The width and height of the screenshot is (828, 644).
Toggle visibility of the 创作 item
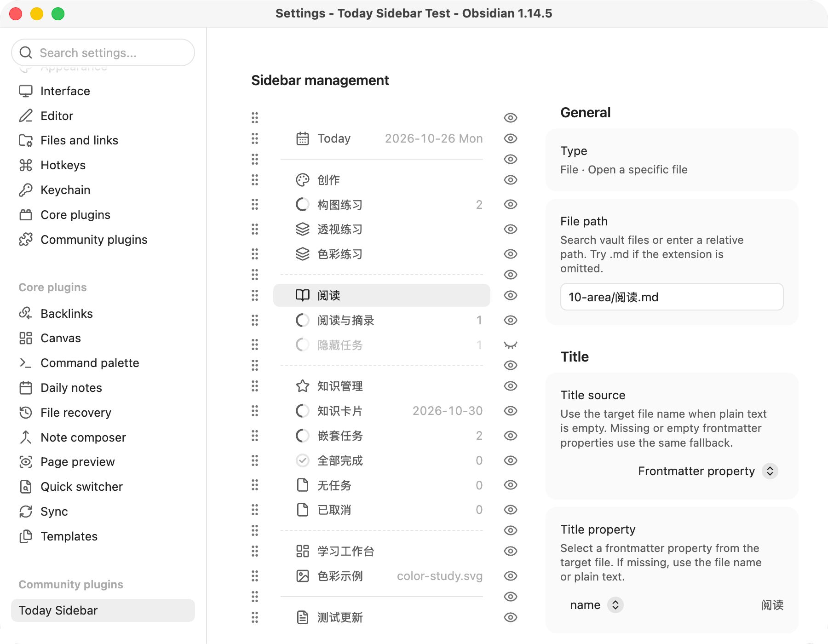(x=511, y=180)
